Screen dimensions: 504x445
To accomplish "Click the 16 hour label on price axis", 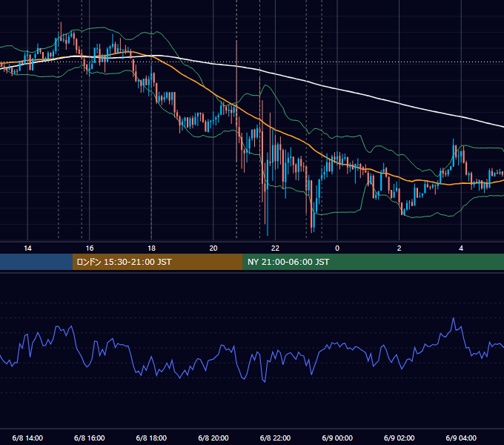I will [90, 248].
